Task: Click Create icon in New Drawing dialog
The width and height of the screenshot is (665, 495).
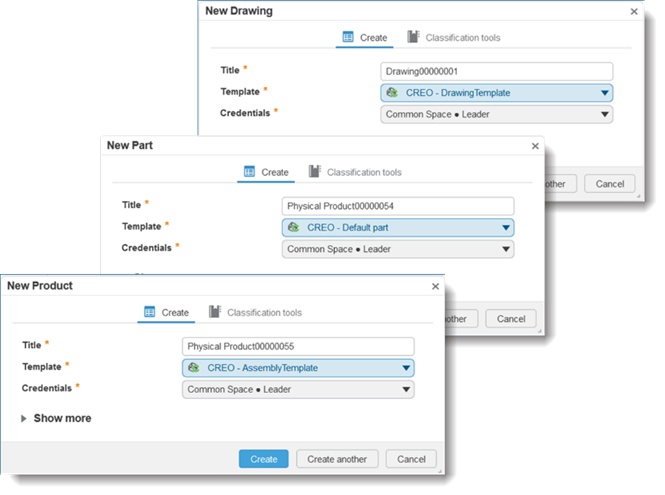Action: pos(348,37)
